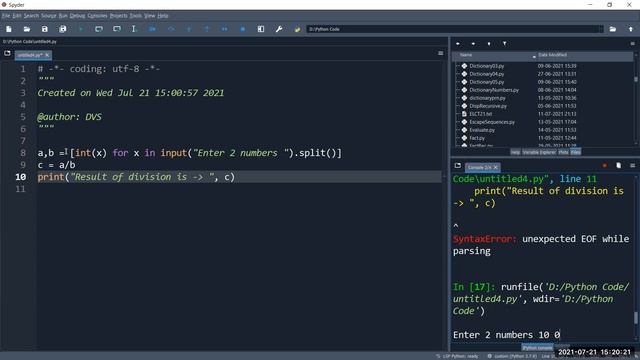Open the Consoles menu
The height and width of the screenshot is (360, 640).
click(98, 16)
